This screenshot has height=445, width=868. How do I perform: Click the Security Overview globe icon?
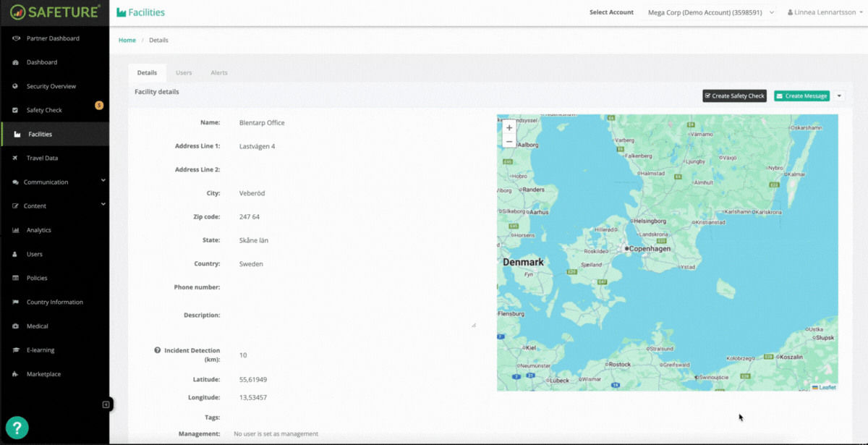16,86
